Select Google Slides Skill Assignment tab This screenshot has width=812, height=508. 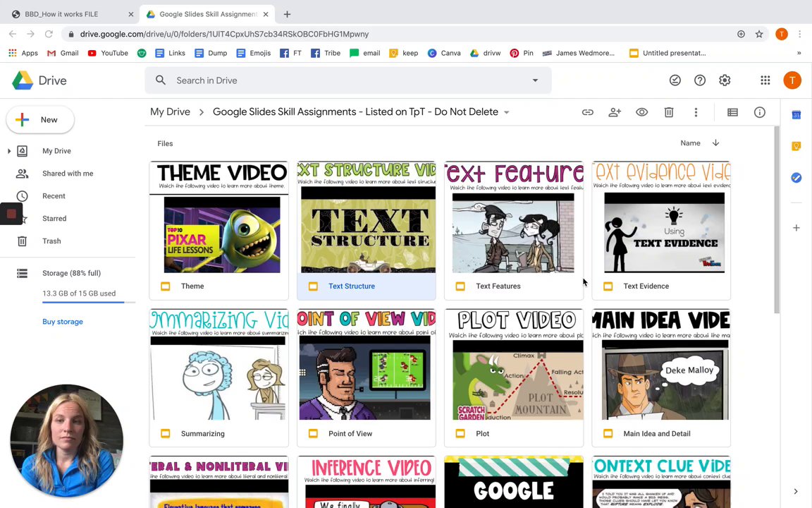click(x=208, y=14)
